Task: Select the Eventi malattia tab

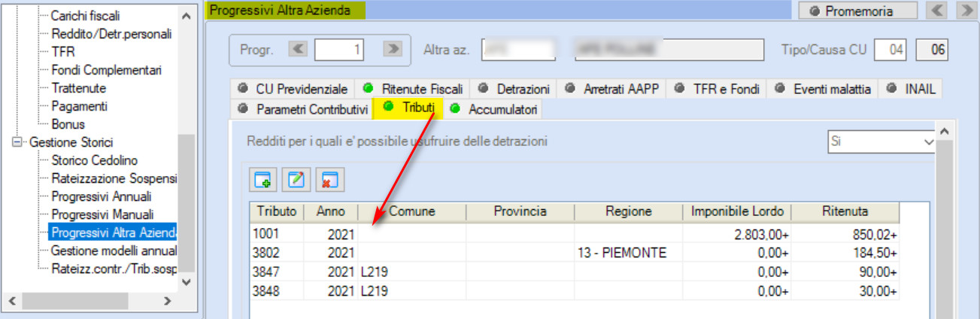Action: (x=824, y=89)
